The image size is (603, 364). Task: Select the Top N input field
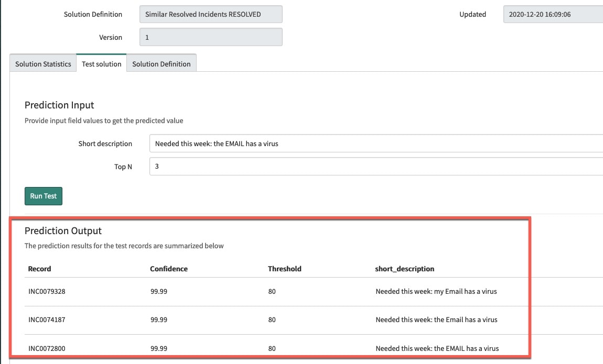point(315,166)
